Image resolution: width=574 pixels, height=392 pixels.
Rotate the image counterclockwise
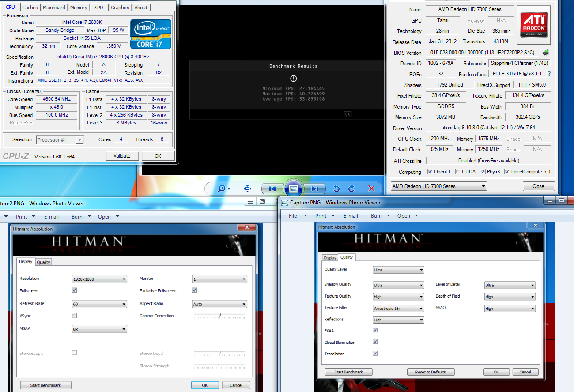point(336,188)
